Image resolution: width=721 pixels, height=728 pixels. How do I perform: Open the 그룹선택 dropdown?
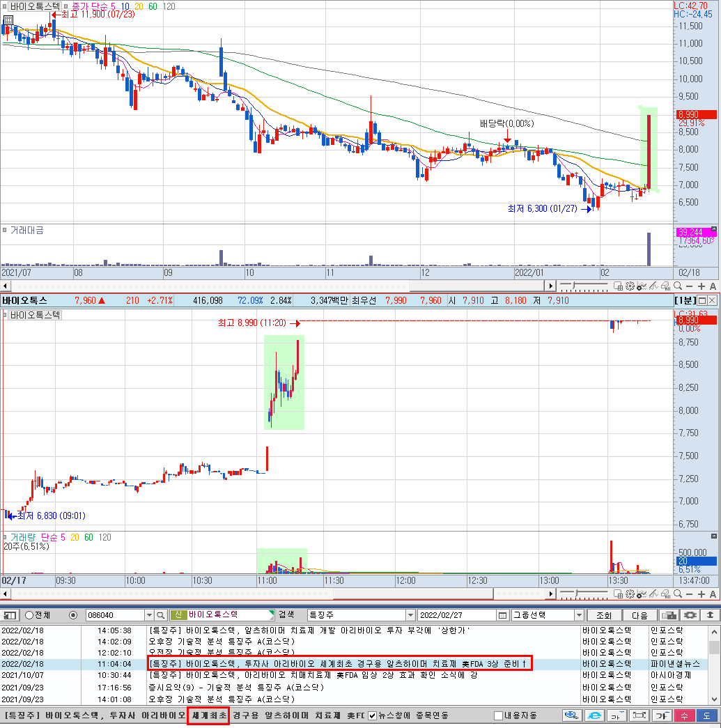click(578, 615)
